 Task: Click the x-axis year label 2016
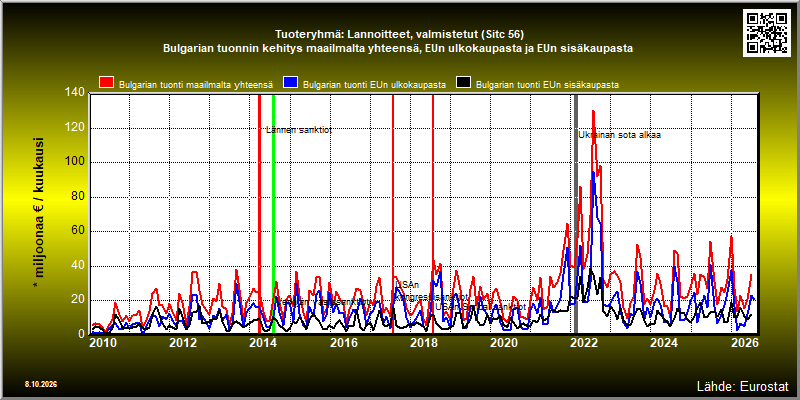point(344,343)
